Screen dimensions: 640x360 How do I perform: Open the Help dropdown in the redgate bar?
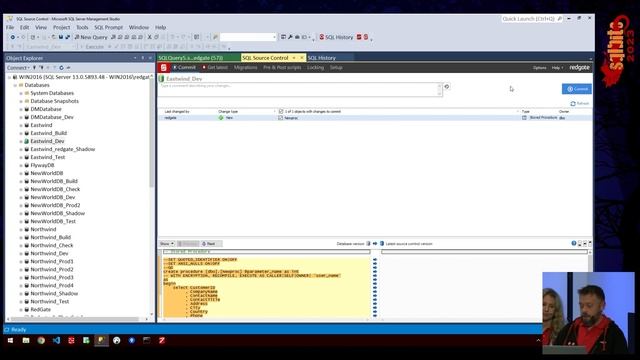coord(557,68)
